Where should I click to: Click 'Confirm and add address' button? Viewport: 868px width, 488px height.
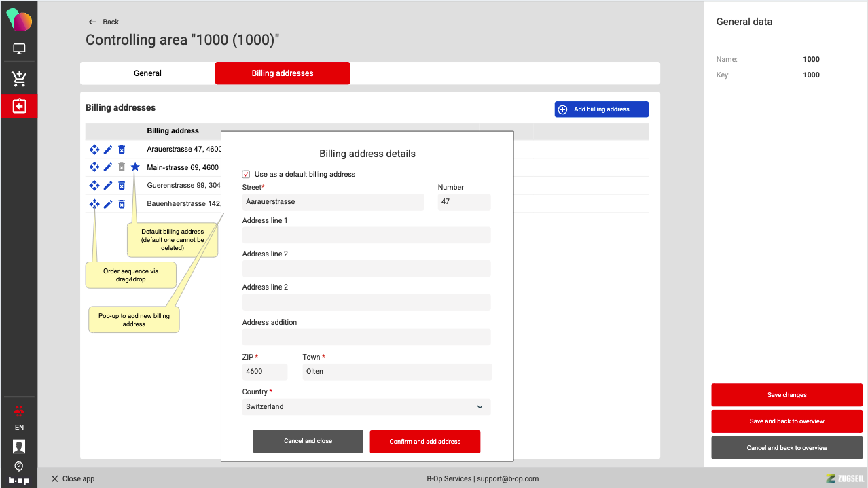tap(424, 442)
